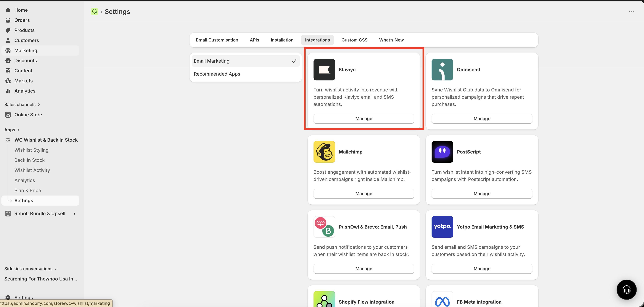Open the three-dot more actions menu
Screen dimensions: 644x307
632,12
